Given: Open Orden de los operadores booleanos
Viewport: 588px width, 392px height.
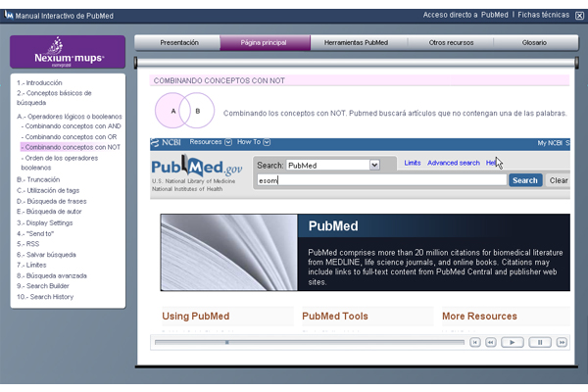Looking at the screenshot, I should pyautogui.click(x=59, y=163).
